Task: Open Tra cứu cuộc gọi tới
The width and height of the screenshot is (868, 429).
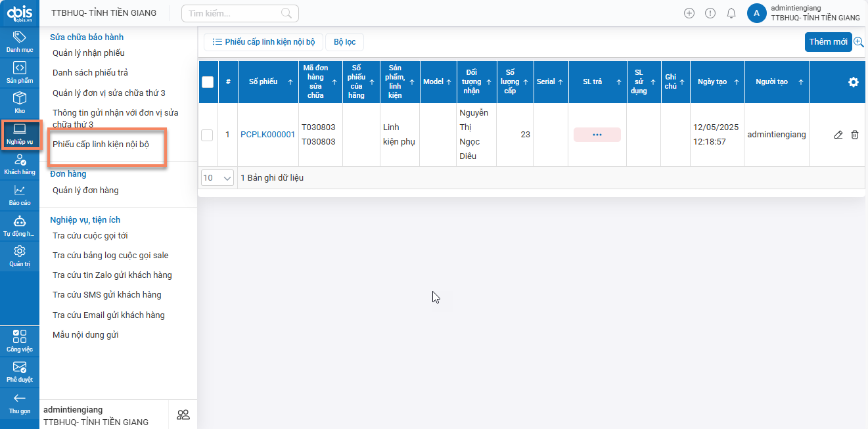Action: (x=90, y=236)
